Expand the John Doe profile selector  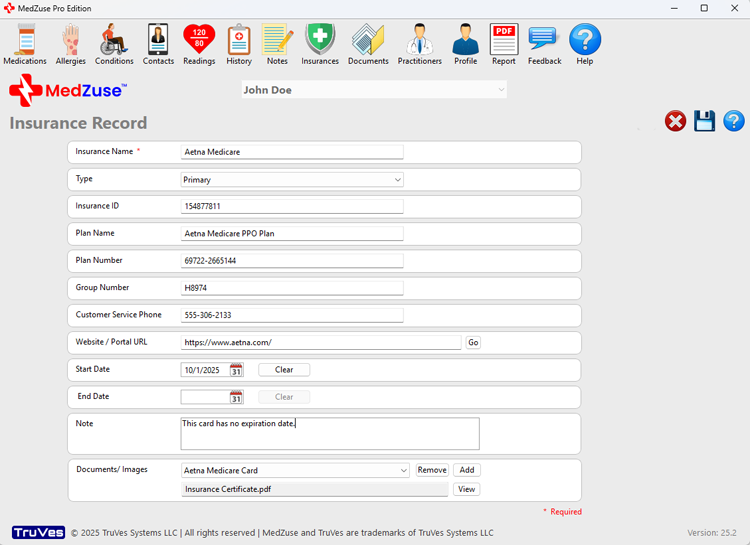point(501,90)
